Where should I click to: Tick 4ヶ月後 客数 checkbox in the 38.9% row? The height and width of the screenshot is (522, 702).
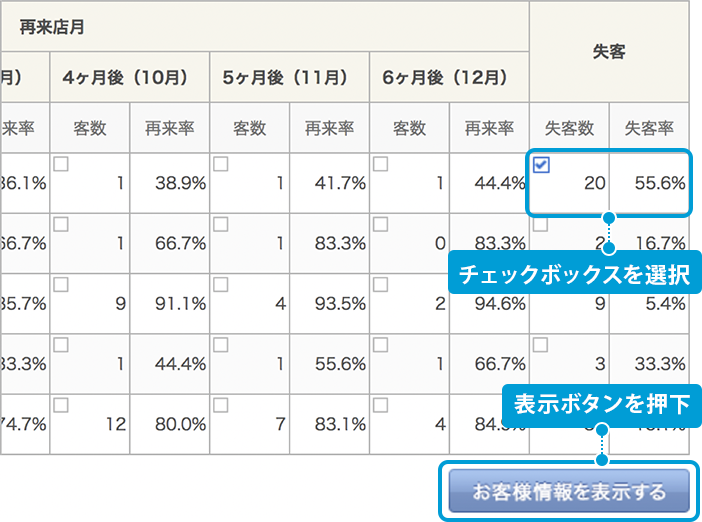[x=61, y=165]
